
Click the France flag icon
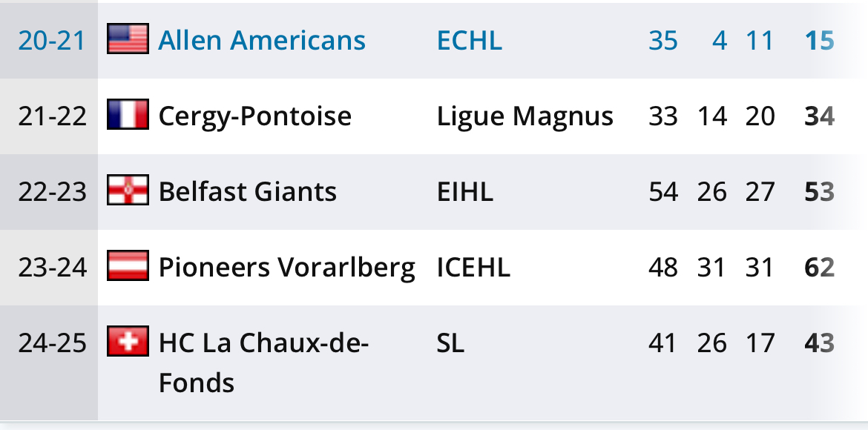128,116
